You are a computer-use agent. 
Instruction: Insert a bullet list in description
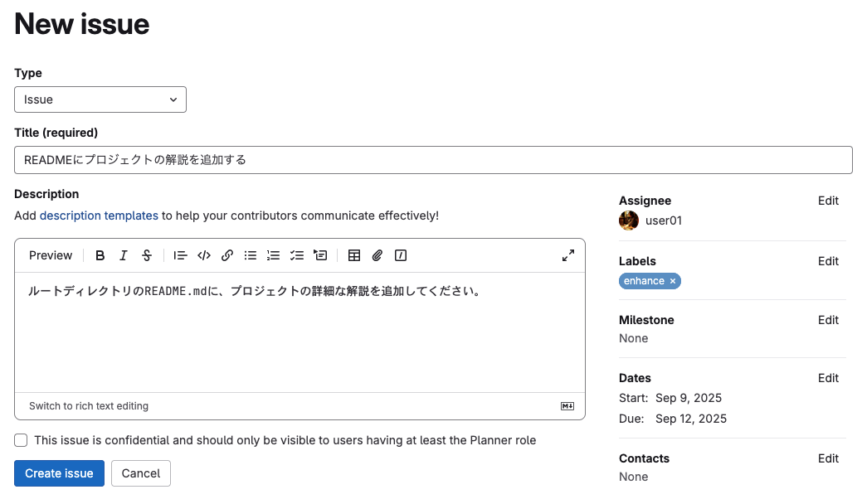[x=251, y=255]
